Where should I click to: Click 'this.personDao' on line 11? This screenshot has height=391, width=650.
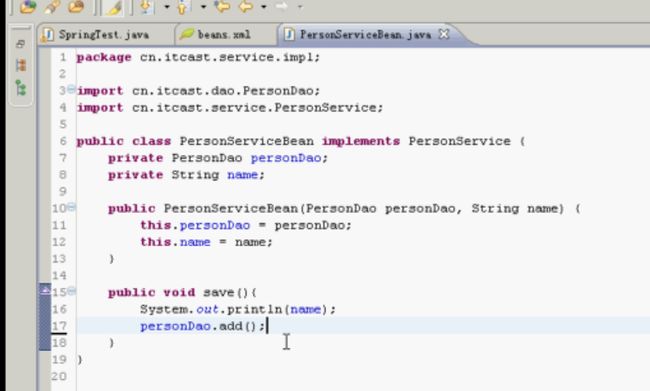tap(195, 226)
